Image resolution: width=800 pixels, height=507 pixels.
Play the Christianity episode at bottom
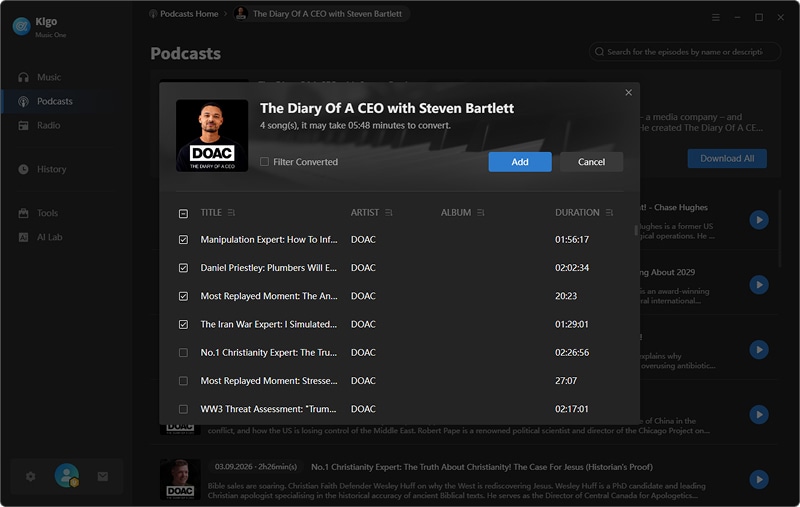(x=759, y=479)
